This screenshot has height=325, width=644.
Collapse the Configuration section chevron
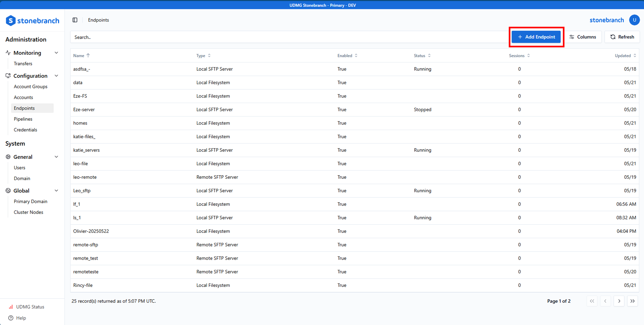coord(56,76)
